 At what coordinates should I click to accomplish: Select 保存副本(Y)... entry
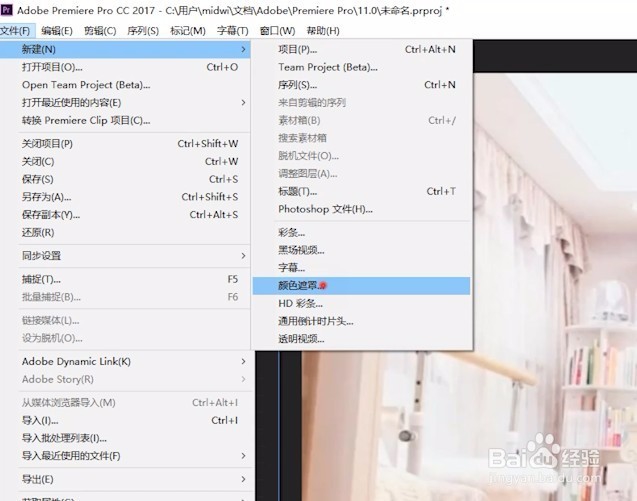coord(125,215)
